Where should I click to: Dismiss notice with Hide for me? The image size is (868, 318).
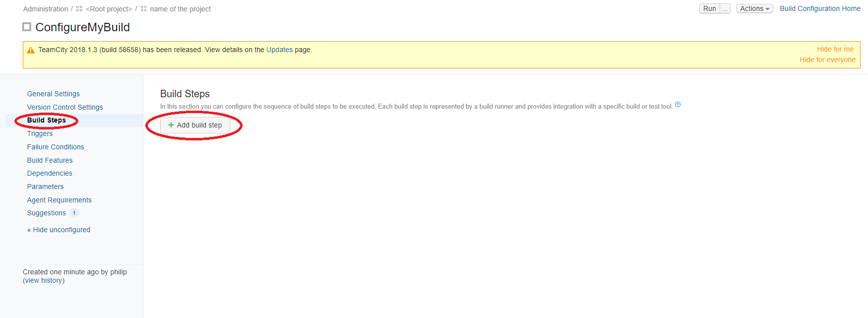point(835,49)
